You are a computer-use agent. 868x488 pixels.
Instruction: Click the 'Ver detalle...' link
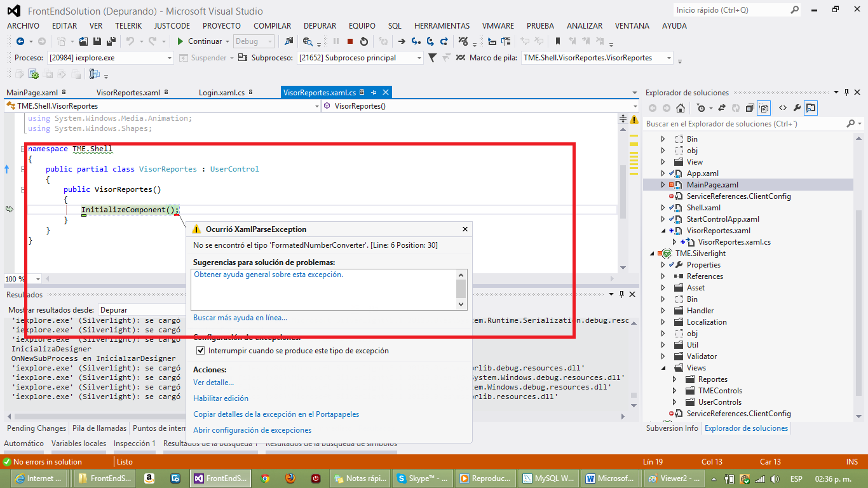[214, 383]
